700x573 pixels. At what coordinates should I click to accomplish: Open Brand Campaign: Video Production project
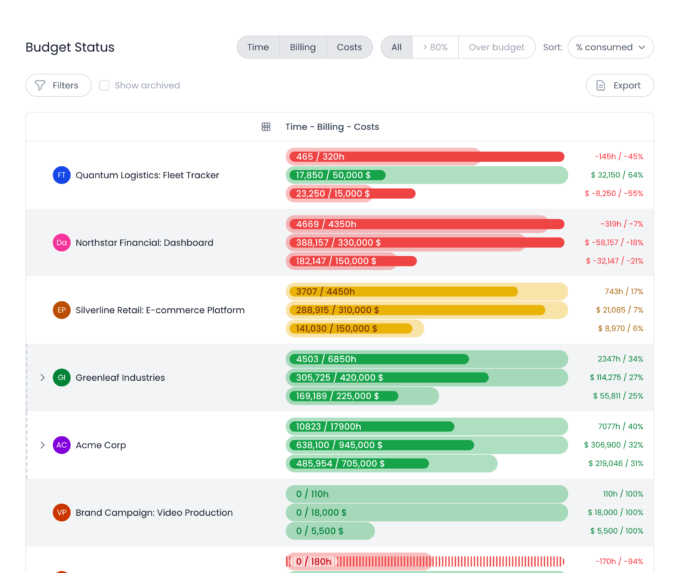154,512
